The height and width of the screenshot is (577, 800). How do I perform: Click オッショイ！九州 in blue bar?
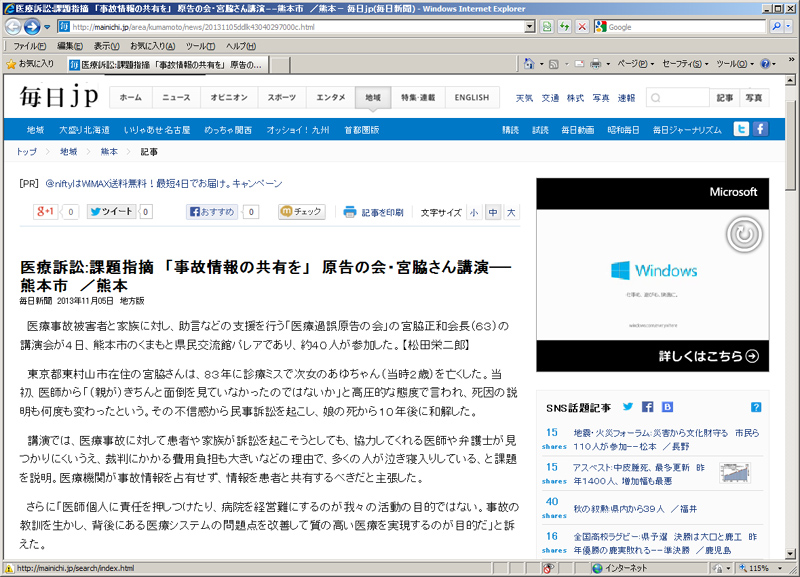(x=297, y=130)
